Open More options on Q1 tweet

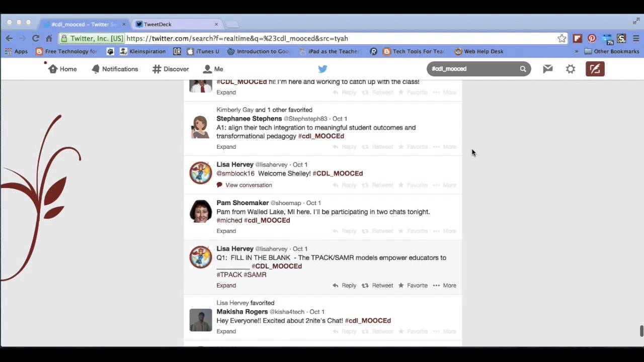coord(445,285)
